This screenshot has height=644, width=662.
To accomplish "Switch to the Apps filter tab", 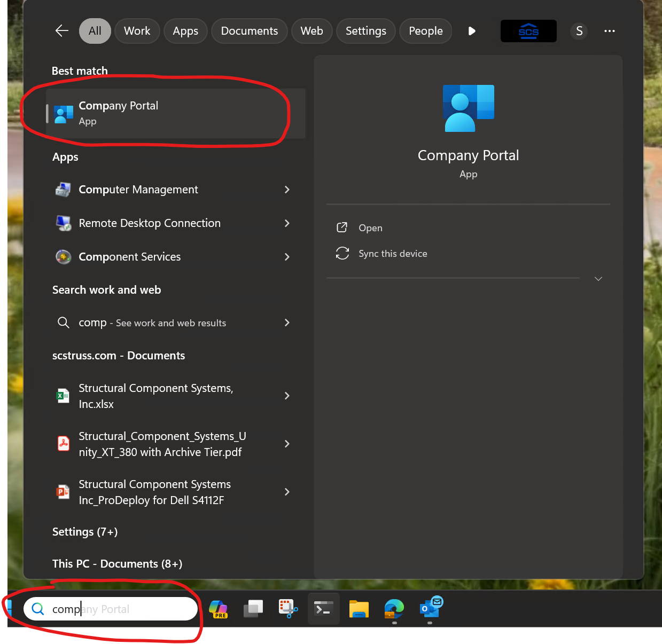I will coord(185,31).
